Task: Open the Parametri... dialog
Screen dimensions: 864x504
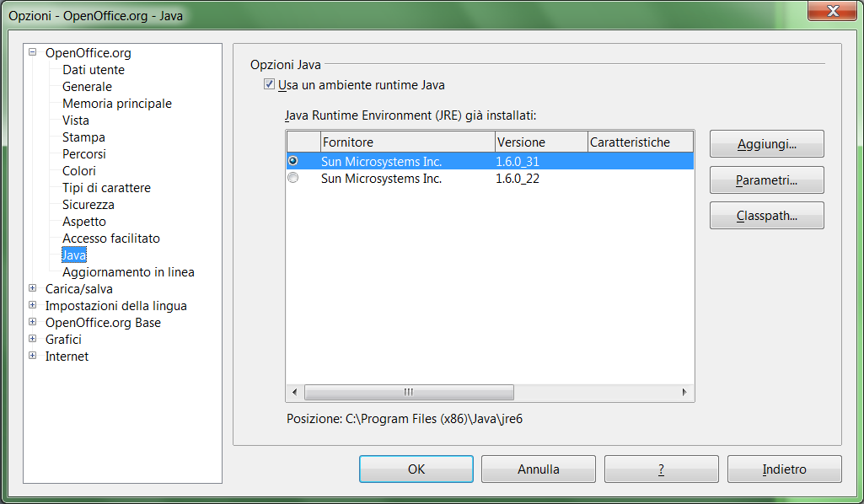Action: click(x=766, y=180)
